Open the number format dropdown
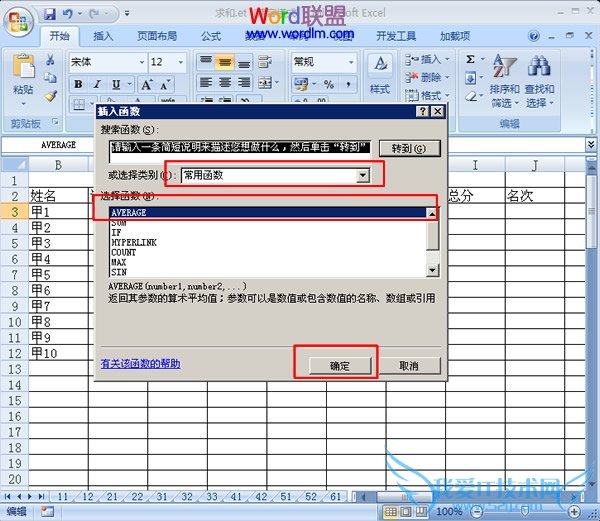The width and height of the screenshot is (600, 521). (351, 62)
